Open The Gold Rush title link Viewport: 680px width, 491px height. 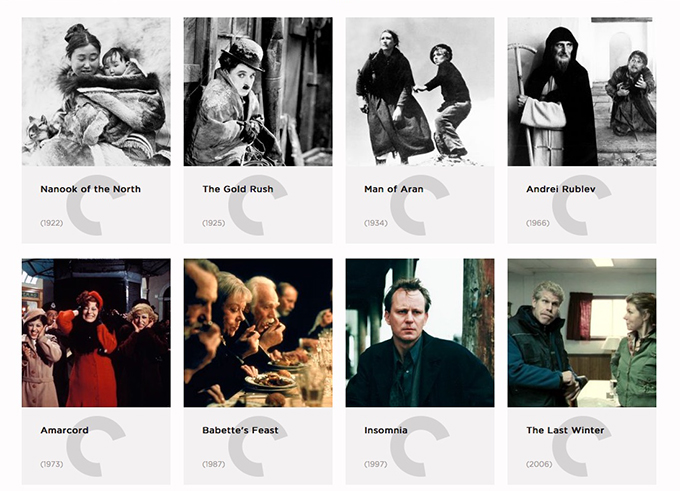tap(238, 189)
